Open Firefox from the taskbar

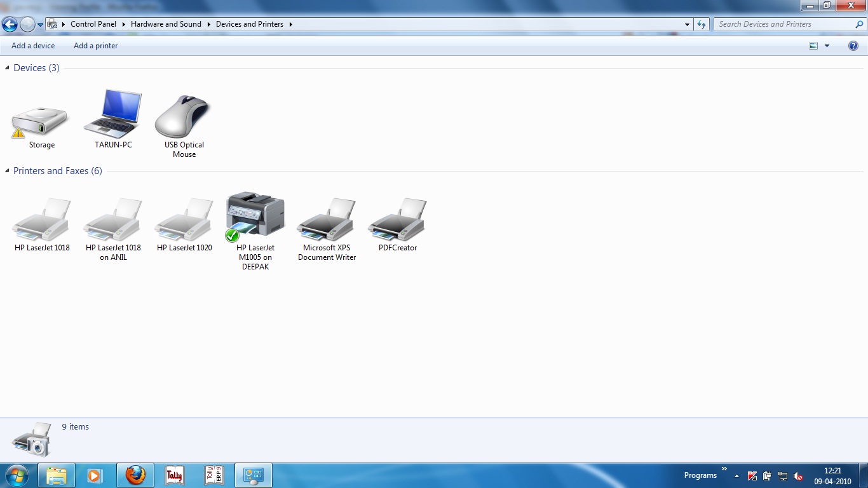tap(135, 475)
